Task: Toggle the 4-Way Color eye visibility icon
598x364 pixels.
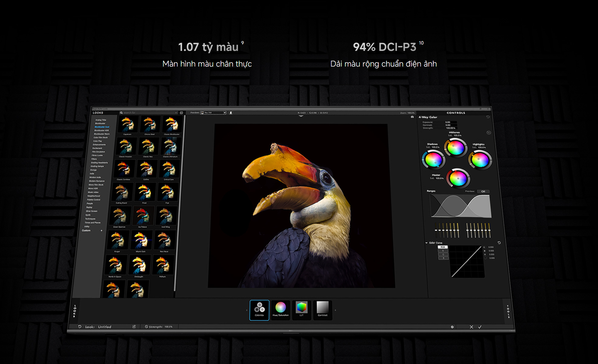Action: 489,133
